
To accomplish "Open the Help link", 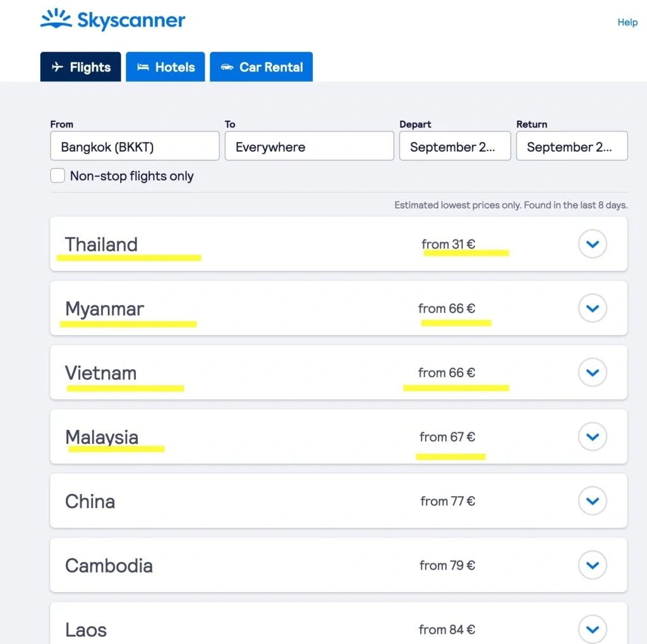I will (627, 22).
